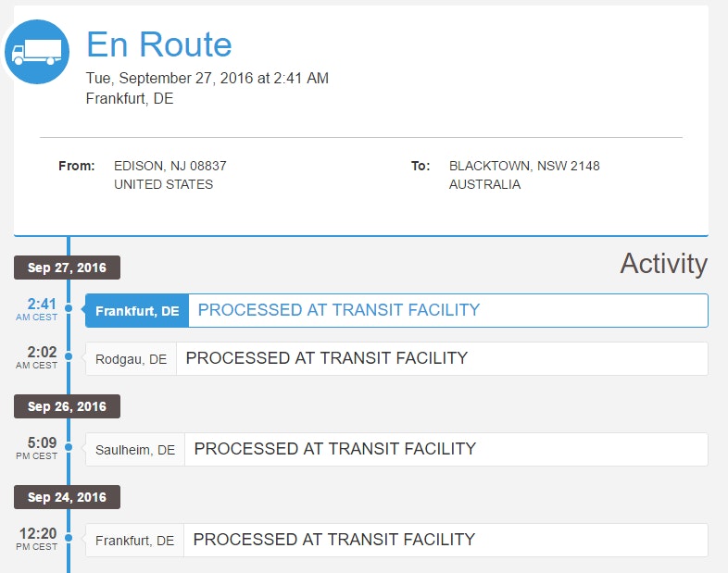Viewport: 728px width, 573px height.
Task: Click the Activity section heading
Action: click(x=663, y=264)
